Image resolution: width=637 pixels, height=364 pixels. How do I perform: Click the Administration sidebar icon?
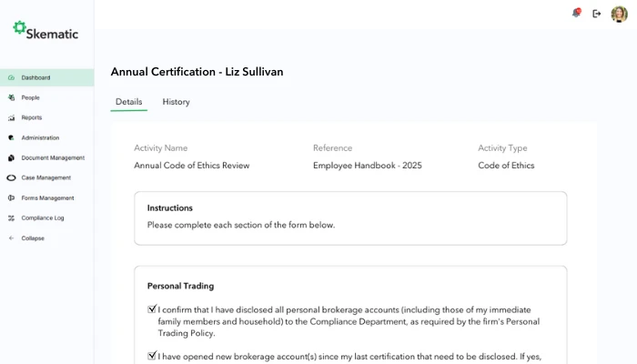tap(11, 138)
